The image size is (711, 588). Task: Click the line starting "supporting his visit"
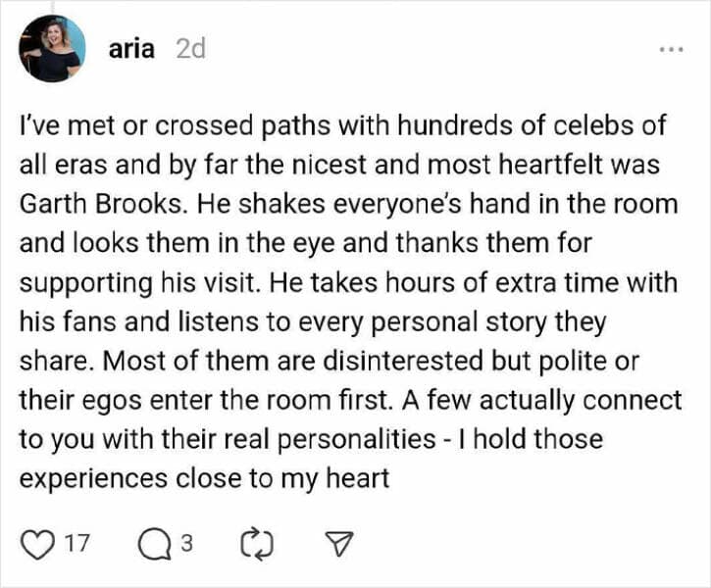[348, 282]
